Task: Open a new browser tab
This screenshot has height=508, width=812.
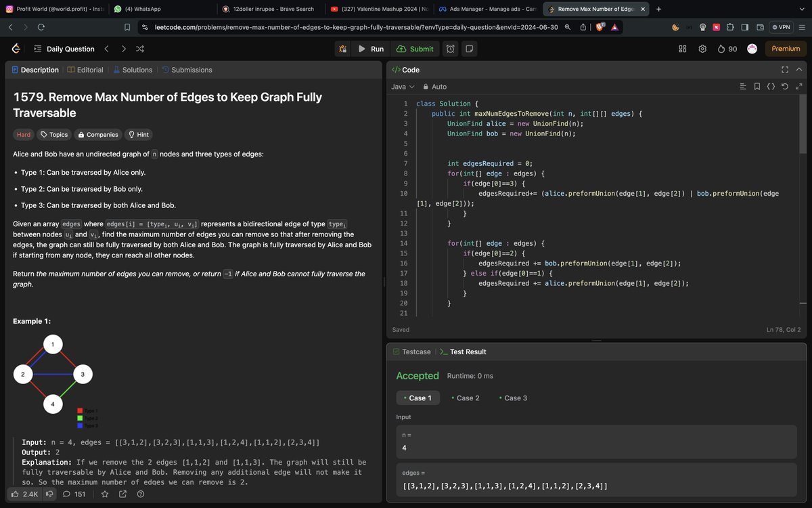Action: pyautogui.click(x=658, y=9)
